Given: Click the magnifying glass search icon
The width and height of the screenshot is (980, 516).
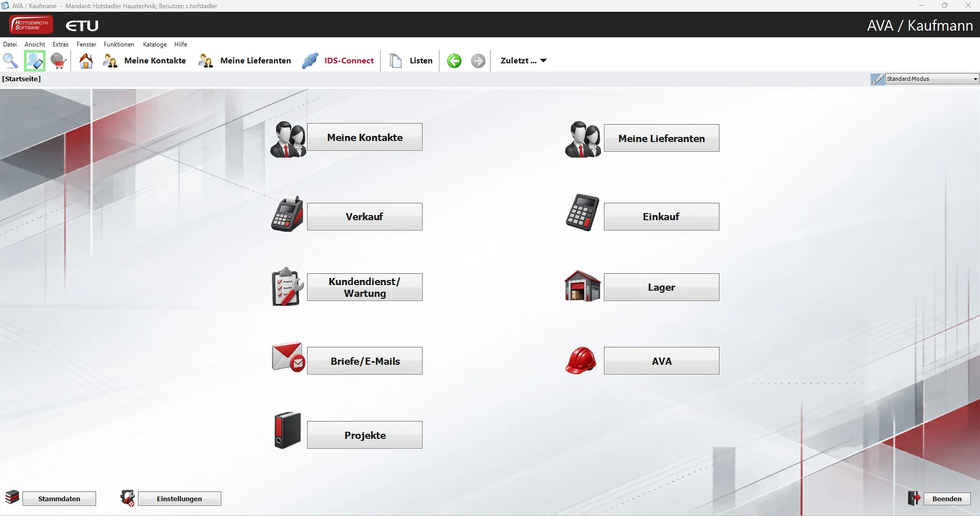Looking at the screenshot, I should 11,60.
